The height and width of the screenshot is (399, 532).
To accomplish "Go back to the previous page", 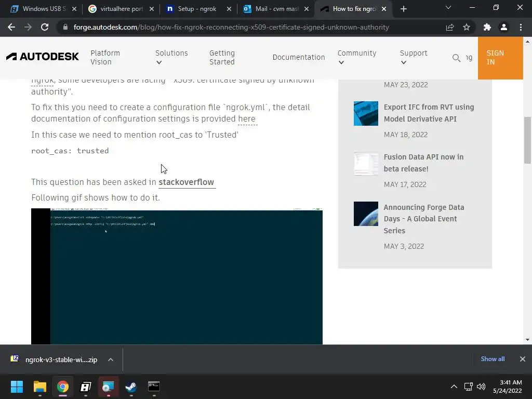I will 11,27.
